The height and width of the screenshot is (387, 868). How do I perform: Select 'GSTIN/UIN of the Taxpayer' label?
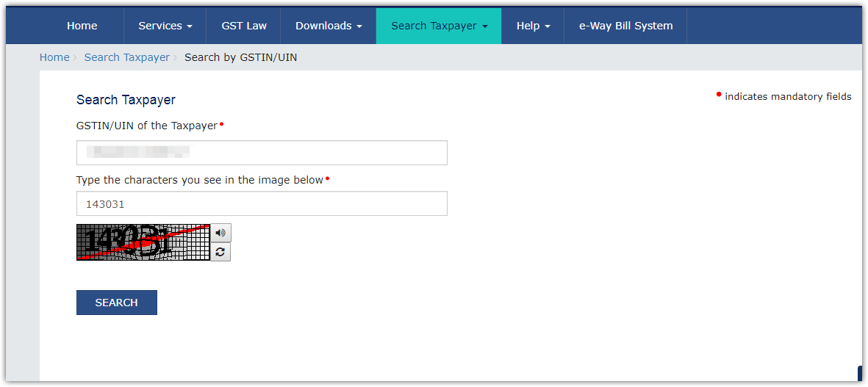147,126
